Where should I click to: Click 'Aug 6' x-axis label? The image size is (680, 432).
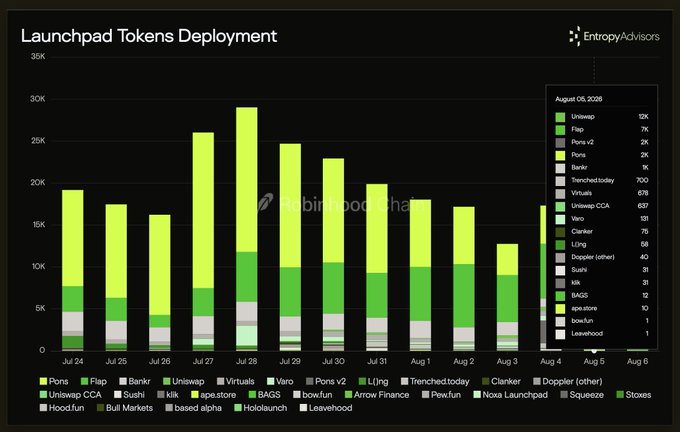[x=637, y=361]
